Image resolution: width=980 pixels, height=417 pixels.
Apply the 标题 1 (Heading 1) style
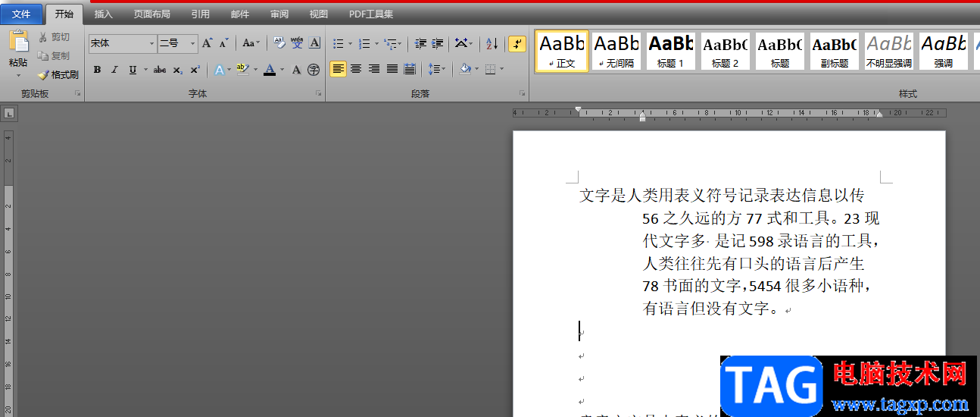671,52
